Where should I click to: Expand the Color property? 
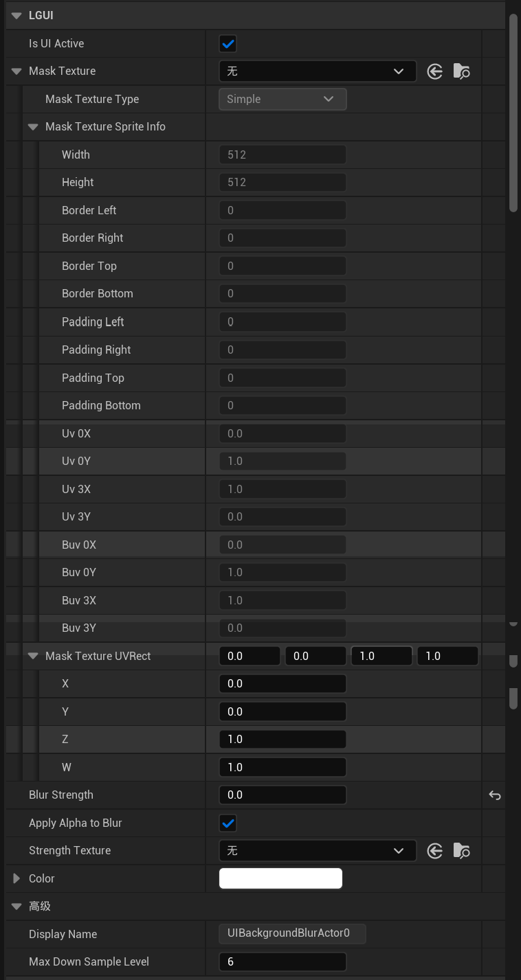click(x=16, y=878)
